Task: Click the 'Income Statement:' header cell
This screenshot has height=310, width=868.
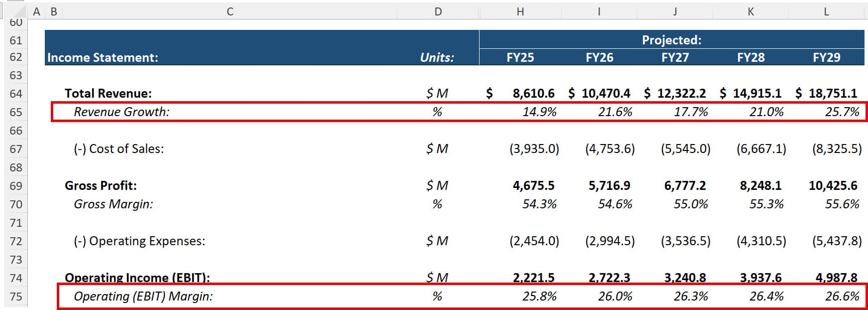Action: [103, 57]
